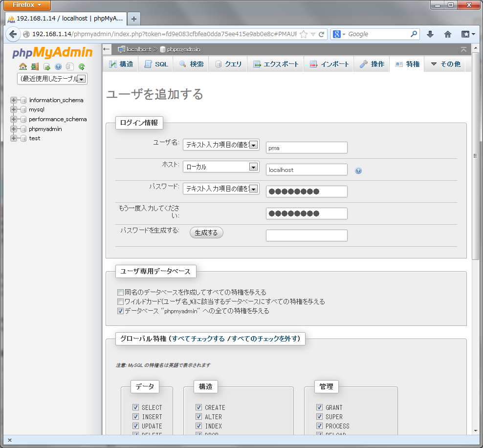This screenshot has height=448, width=483.
Task: Uncheck the SELECT privilege
Action: point(135,407)
